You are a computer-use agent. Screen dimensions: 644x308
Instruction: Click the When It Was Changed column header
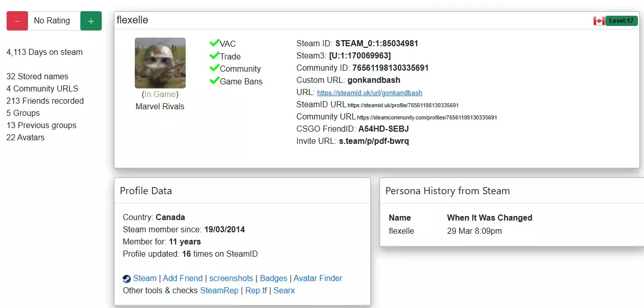click(x=490, y=218)
